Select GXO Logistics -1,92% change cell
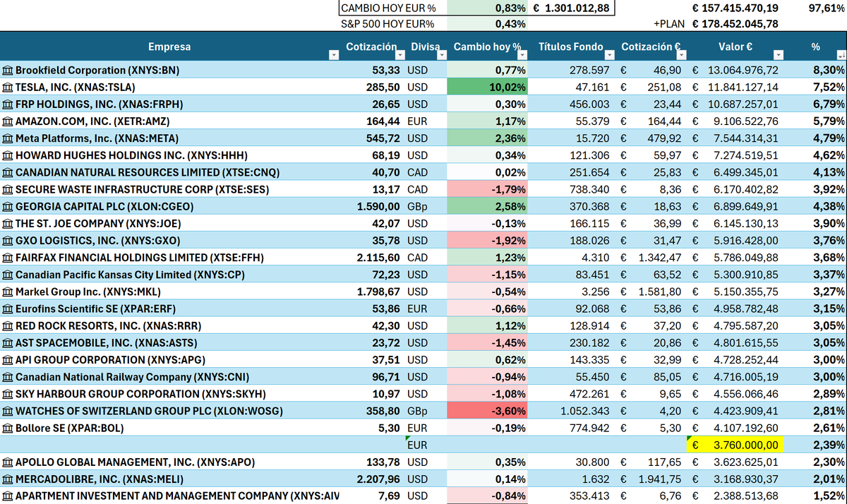 click(488, 241)
